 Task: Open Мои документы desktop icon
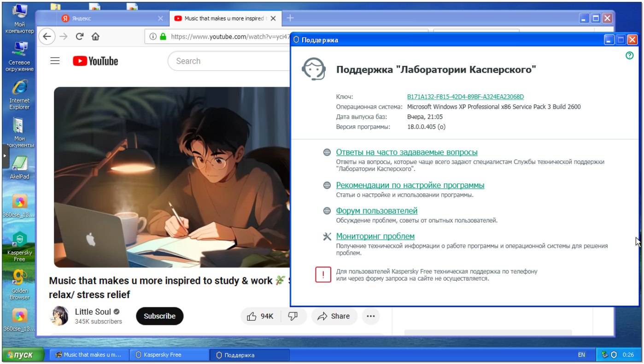pyautogui.click(x=19, y=133)
